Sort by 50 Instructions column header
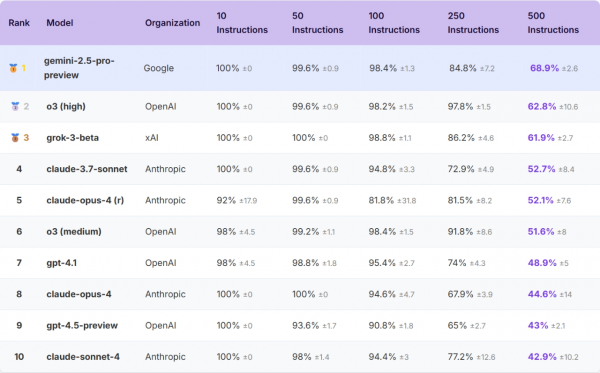 [x=318, y=23]
